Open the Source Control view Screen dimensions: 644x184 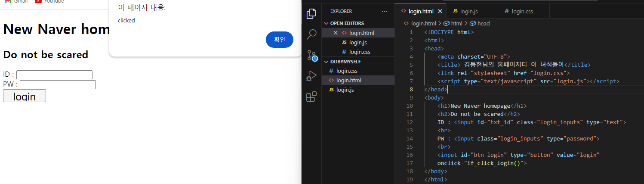[x=311, y=55]
